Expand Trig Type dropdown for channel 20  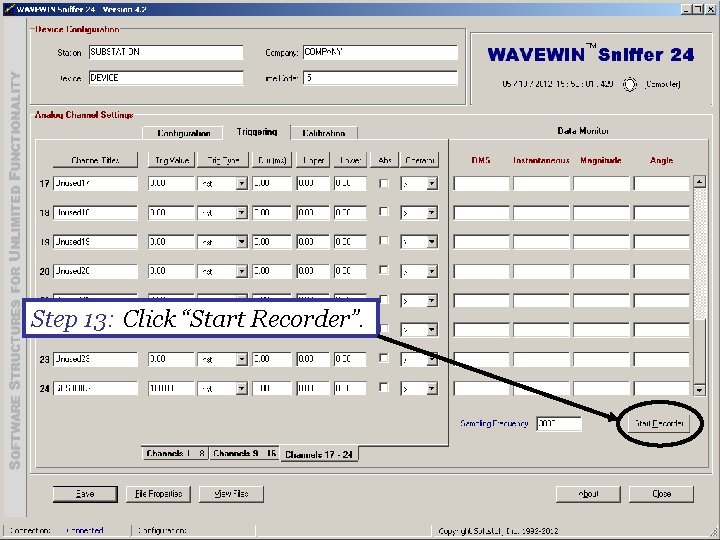tap(242, 271)
